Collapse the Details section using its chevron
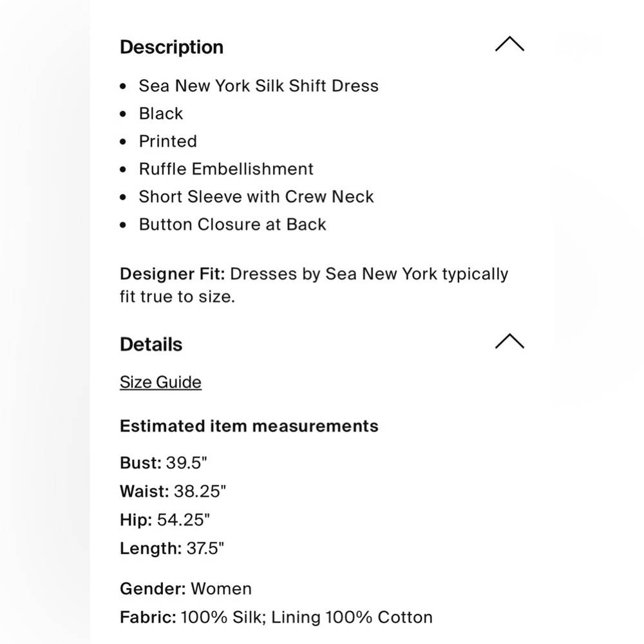Image resolution: width=644 pixels, height=644 pixels. (x=509, y=341)
